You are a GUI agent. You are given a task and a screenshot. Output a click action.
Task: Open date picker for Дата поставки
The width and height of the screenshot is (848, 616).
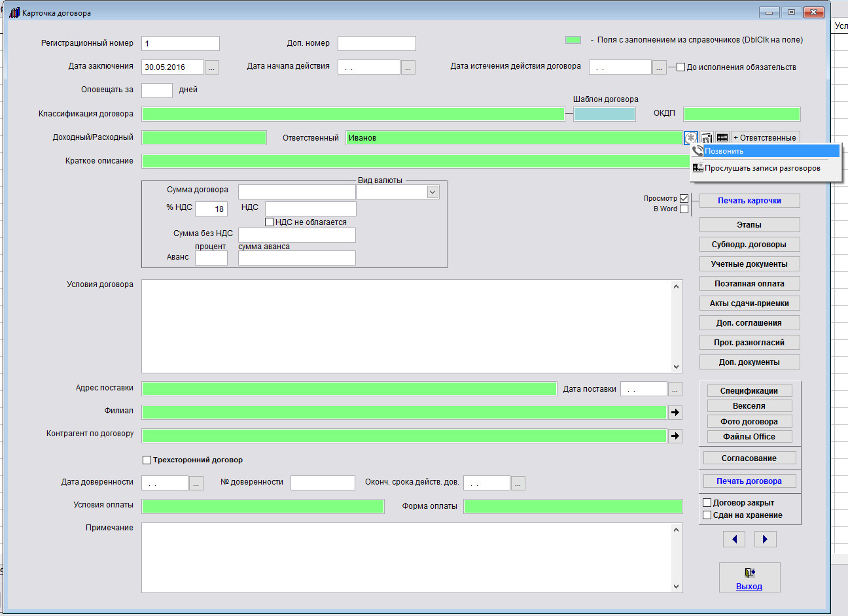click(x=675, y=390)
